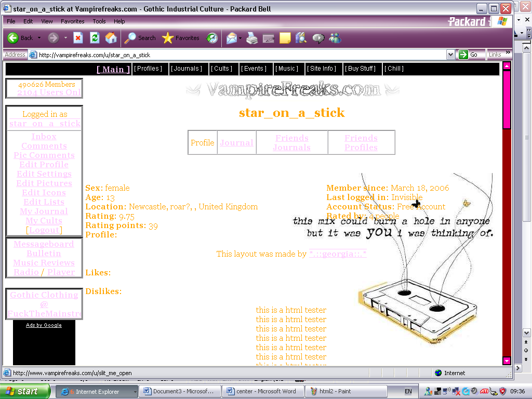Open the Edit Profile link

[x=44, y=165]
